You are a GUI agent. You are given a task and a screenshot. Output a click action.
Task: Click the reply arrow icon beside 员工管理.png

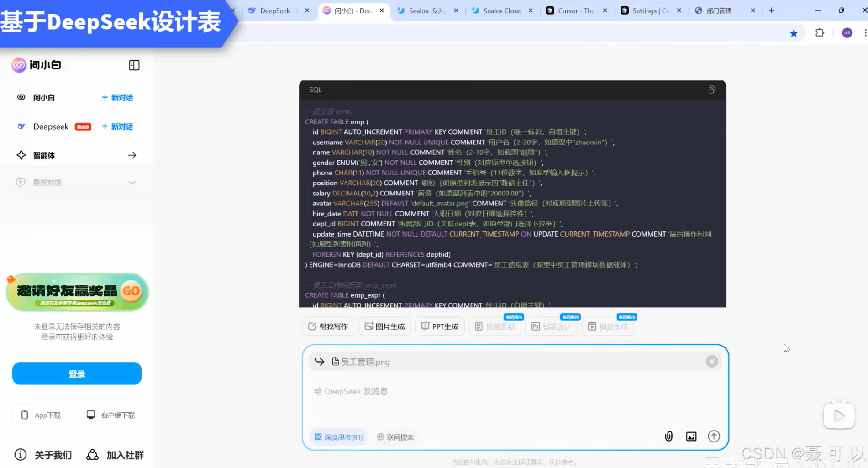[x=320, y=362]
